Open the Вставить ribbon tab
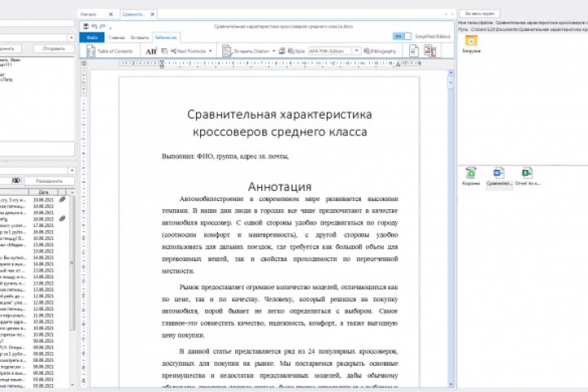This screenshot has width=588, height=392. pos(140,38)
